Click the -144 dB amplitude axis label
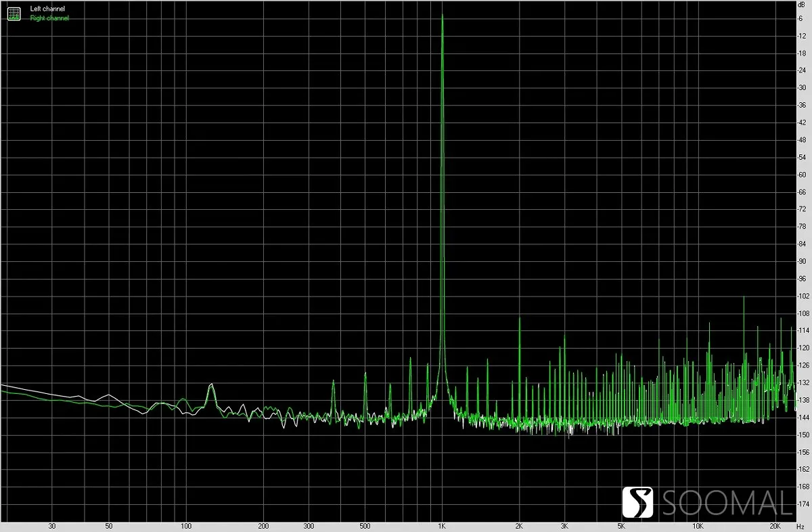 (803, 418)
